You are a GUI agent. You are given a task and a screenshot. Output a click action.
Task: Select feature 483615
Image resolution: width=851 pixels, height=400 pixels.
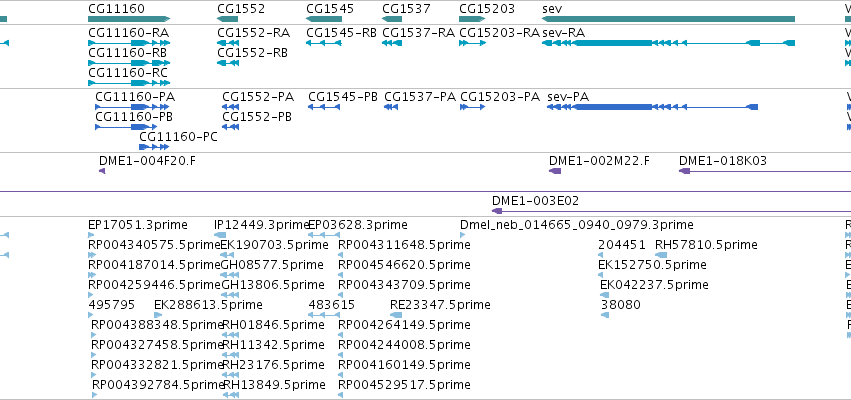click(x=324, y=315)
